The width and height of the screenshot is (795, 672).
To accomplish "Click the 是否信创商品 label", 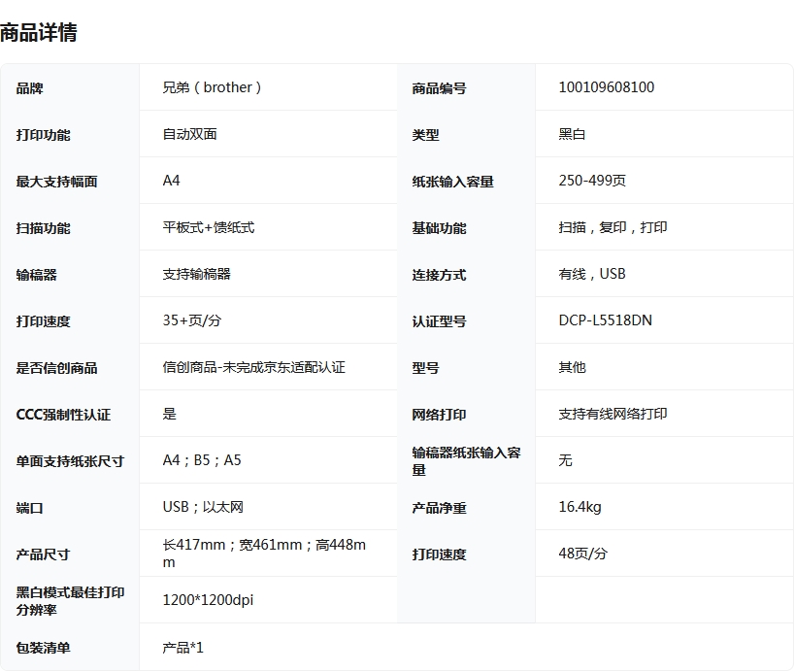I will click(x=56, y=368).
